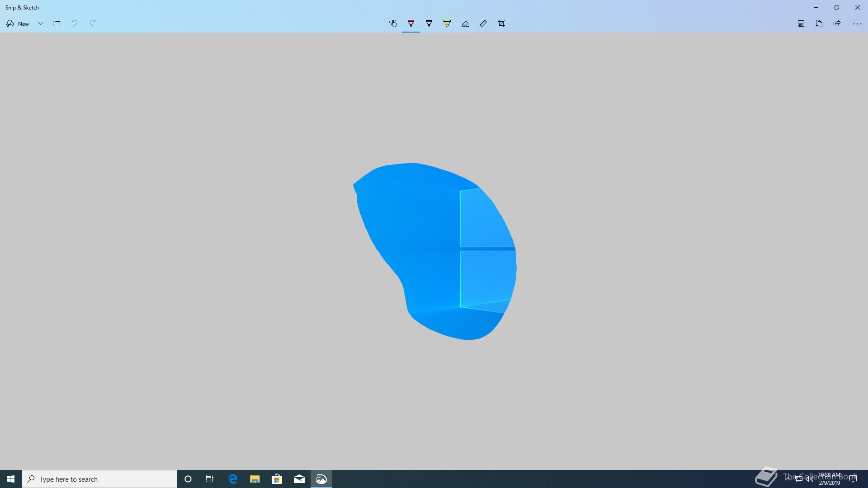
Task: Open Cortana circle icon
Action: 188,479
